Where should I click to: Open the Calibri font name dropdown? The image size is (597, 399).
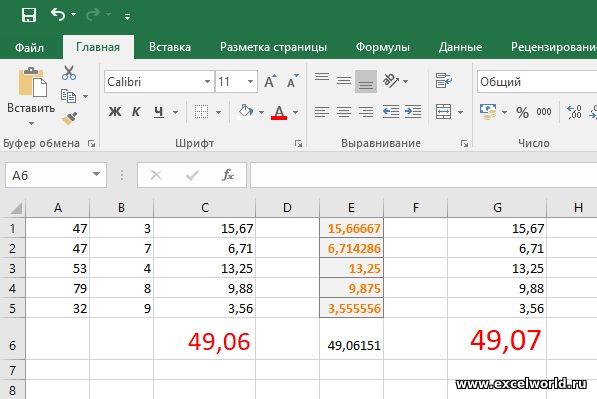click(x=208, y=81)
